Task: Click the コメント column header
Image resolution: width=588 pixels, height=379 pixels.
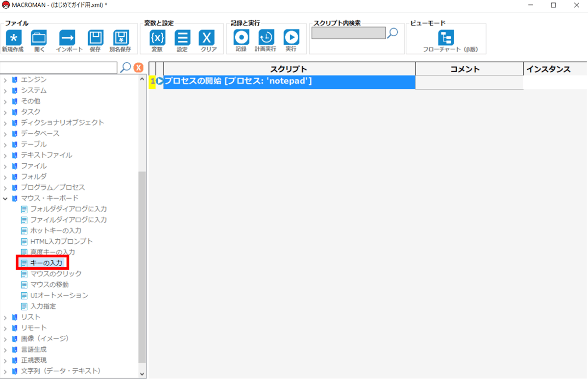Action: (469, 69)
